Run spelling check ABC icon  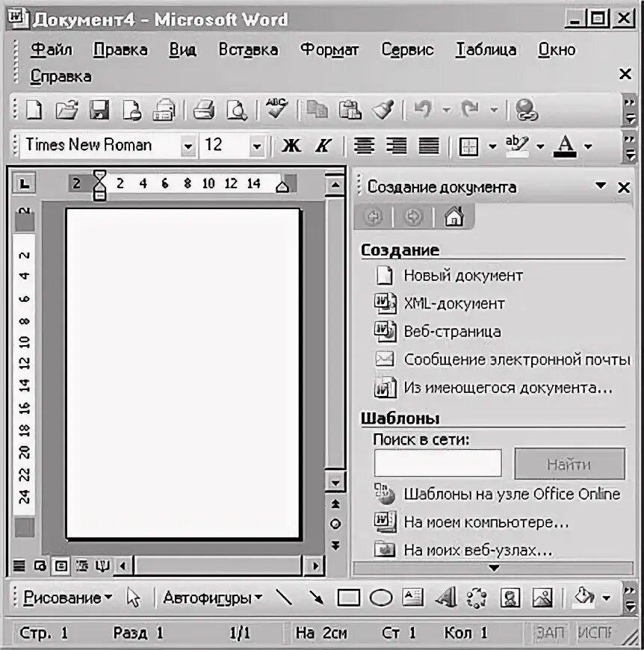pyautogui.click(x=276, y=108)
